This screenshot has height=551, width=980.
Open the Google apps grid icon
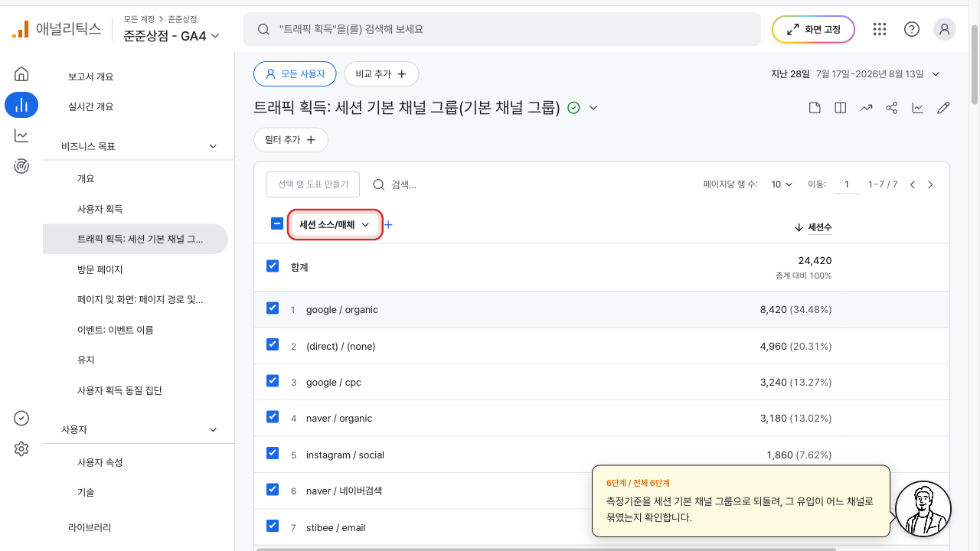click(880, 29)
